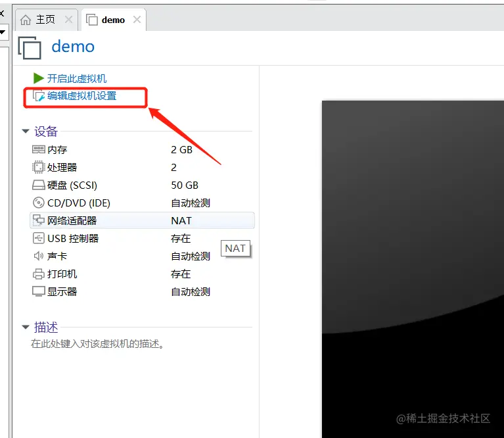Click USB 控制器 存在 value
This screenshot has height=438, width=504.
(x=181, y=238)
